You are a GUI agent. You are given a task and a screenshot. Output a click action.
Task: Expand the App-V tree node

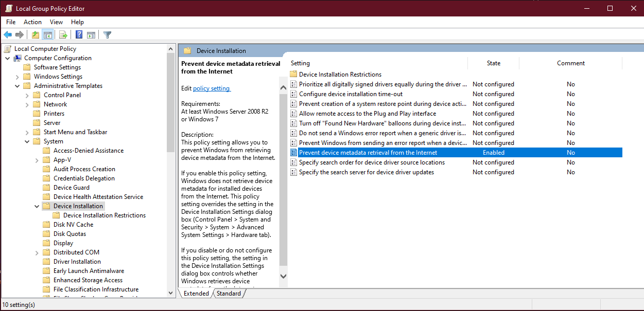[37, 160]
